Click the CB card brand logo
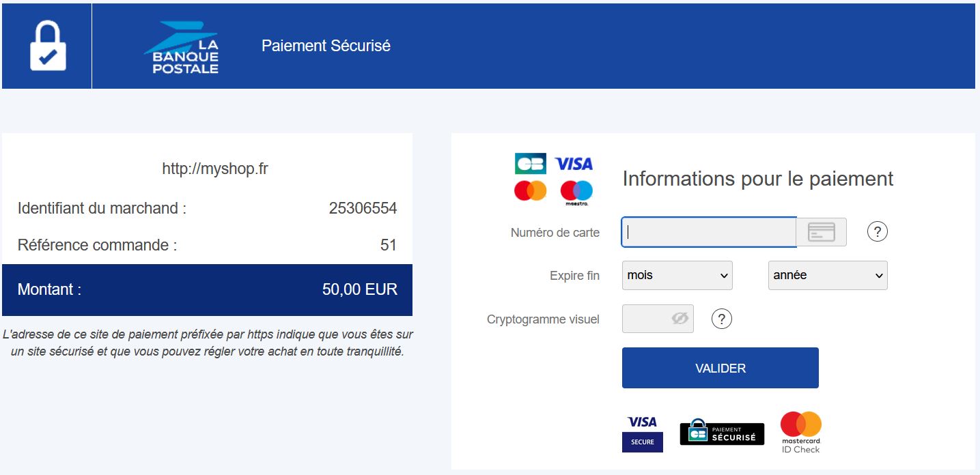 click(x=530, y=164)
